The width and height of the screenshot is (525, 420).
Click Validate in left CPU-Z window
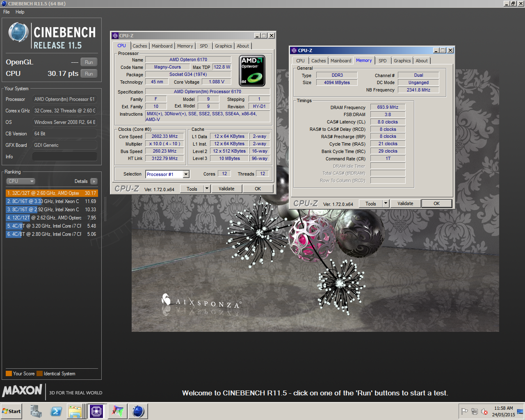click(226, 189)
